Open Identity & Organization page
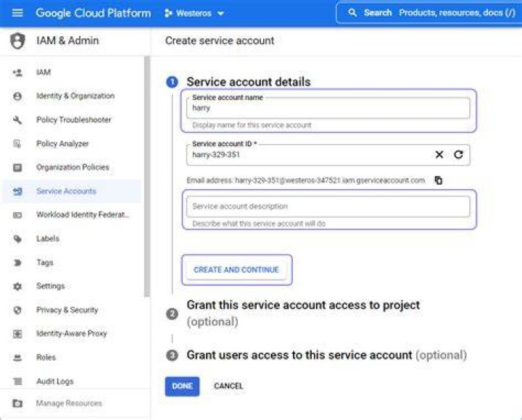The width and height of the screenshot is (522, 420). point(71,96)
